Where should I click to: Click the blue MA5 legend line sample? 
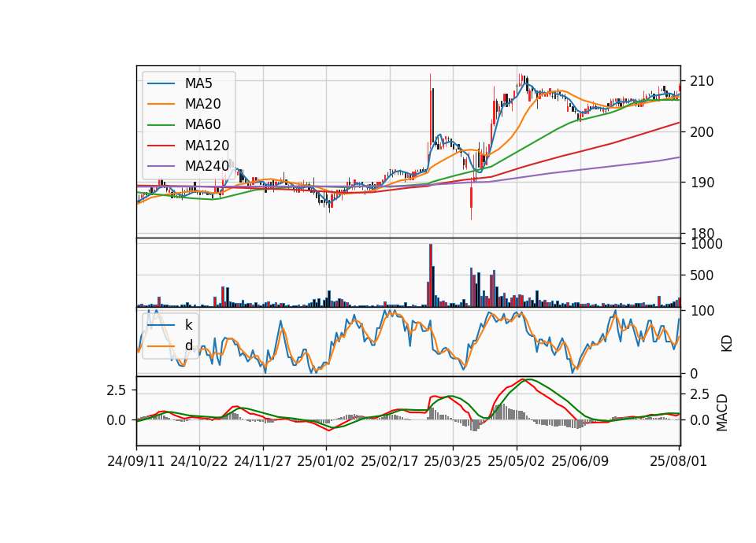tap(161, 83)
